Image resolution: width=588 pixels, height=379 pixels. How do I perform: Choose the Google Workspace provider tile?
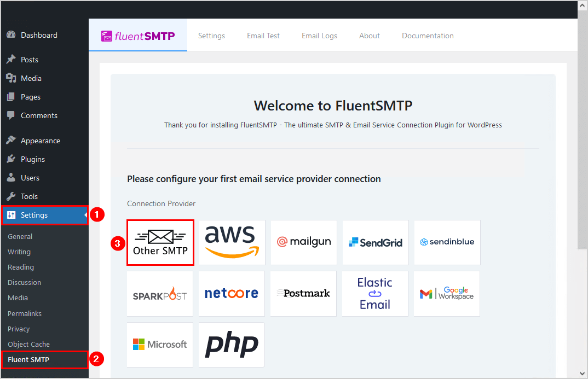447,294
